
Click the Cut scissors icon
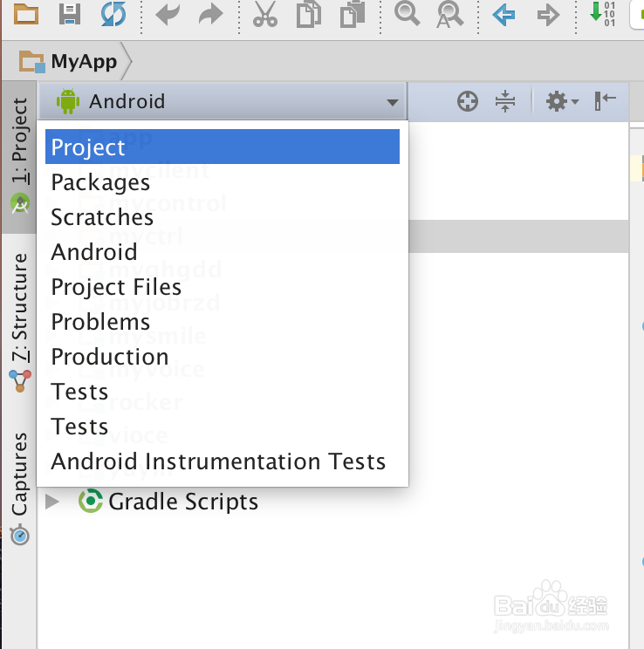[265, 14]
